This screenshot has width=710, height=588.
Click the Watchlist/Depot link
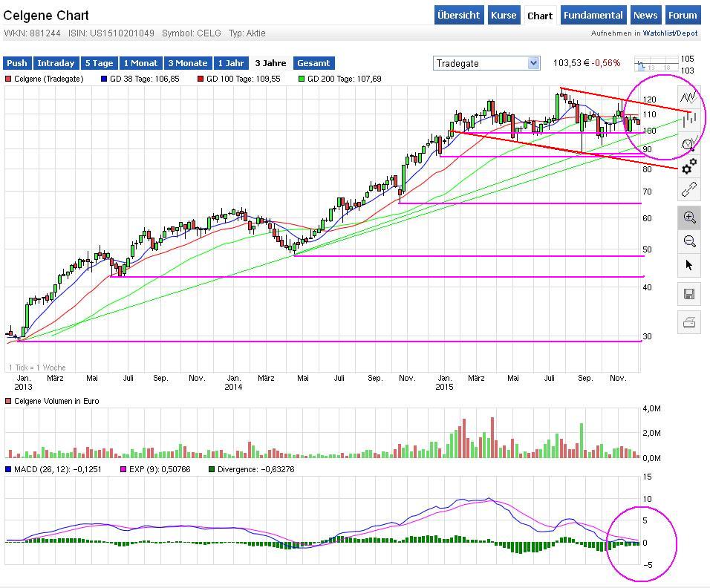pyautogui.click(x=670, y=33)
